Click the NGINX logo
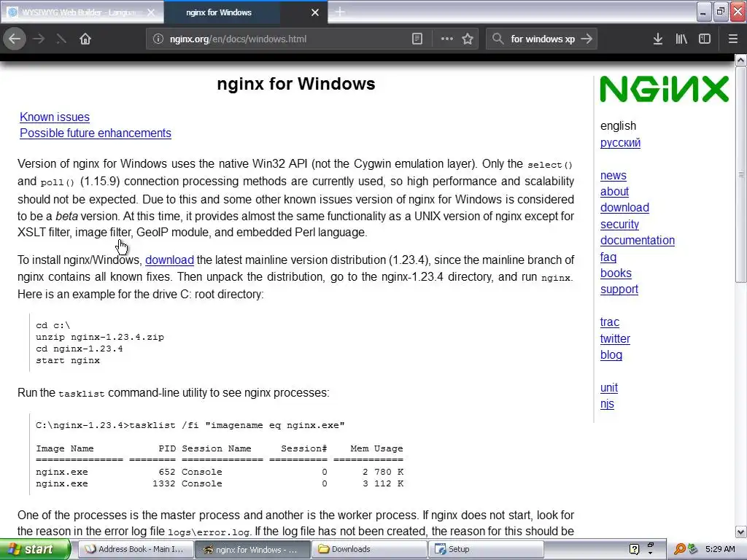747x560 pixels. coord(664,88)
